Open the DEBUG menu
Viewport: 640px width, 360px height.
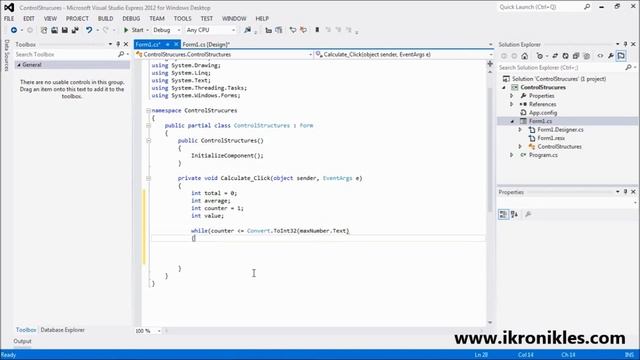click(131, 19)
